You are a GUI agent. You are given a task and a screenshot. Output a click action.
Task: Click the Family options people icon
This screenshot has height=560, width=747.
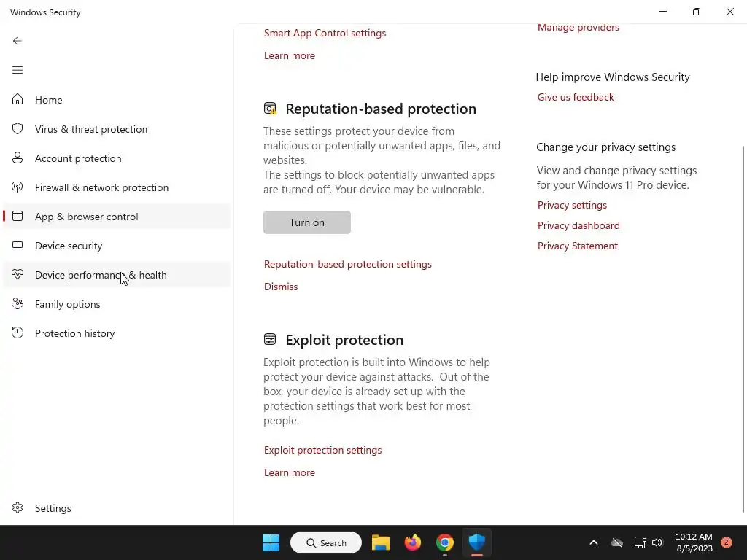click(18, 303)
